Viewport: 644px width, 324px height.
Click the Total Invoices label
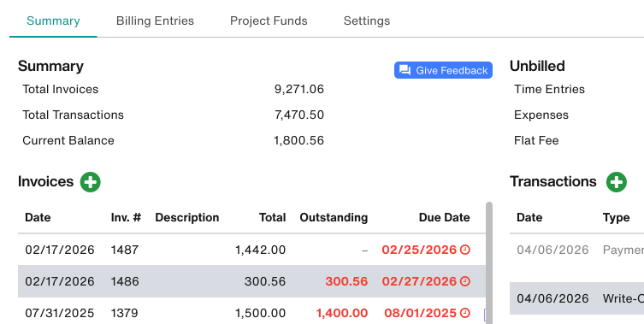pos(61,89)
